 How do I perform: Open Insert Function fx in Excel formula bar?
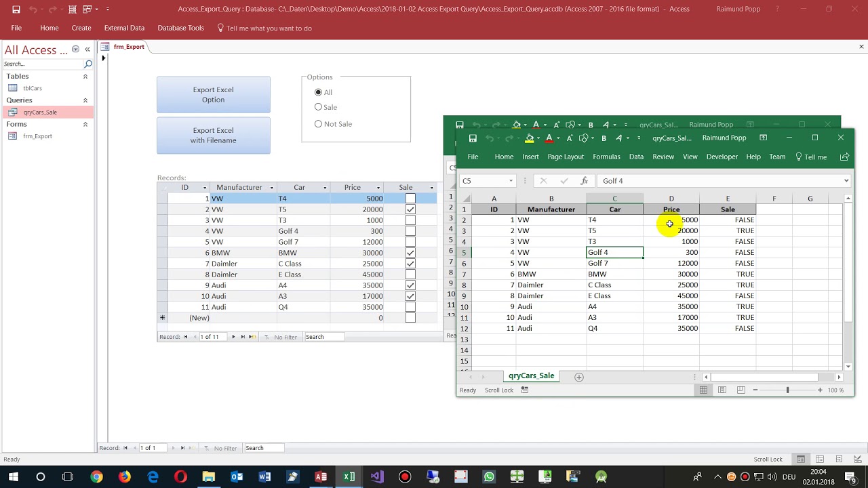(584, 181)
